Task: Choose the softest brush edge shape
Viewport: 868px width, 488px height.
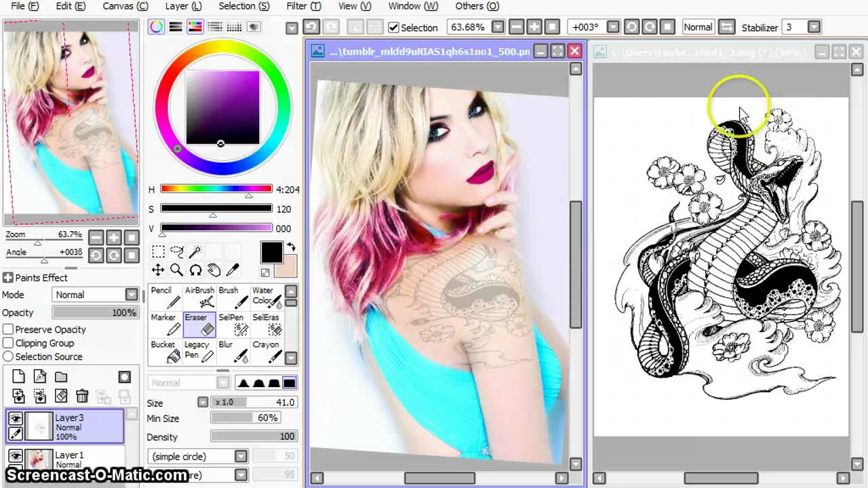Action: pos(243,383)
